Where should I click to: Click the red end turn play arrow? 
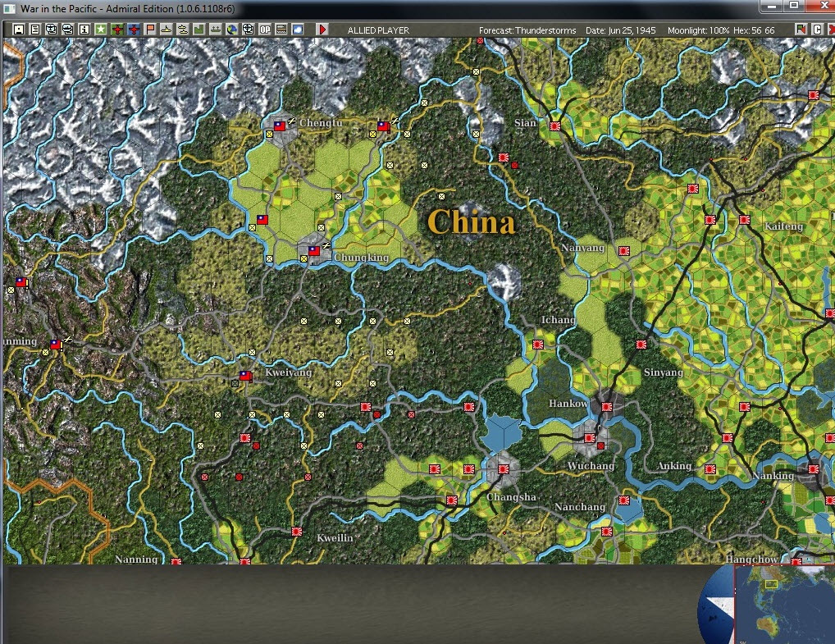point(322,30)
